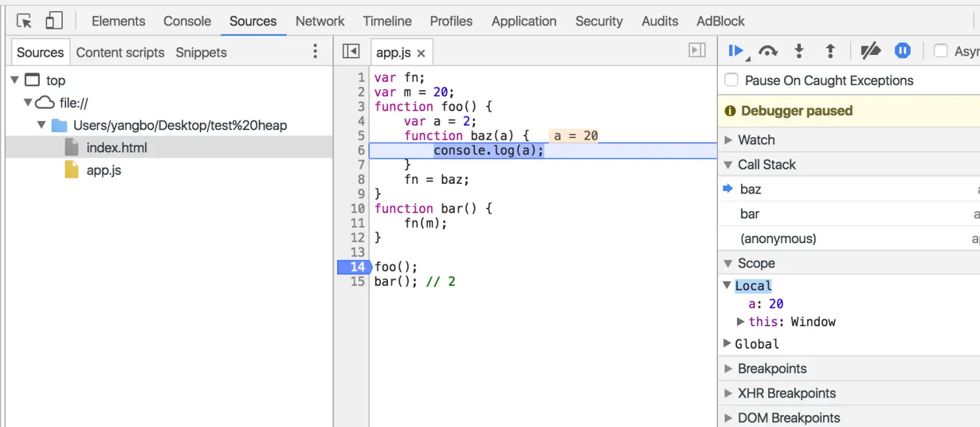Collapse the Users/yangbo/Desktop folder node
The image size is (980, 427).
42,125
